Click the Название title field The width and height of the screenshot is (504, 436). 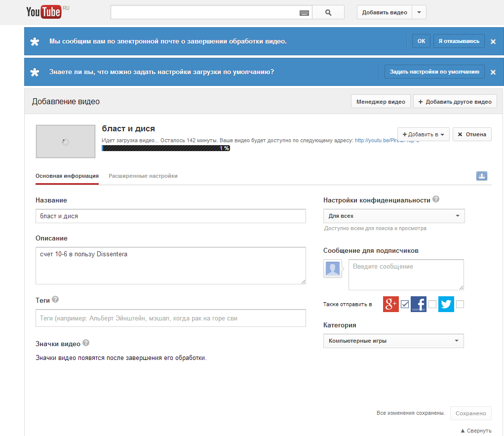click(x=171, y=216)
